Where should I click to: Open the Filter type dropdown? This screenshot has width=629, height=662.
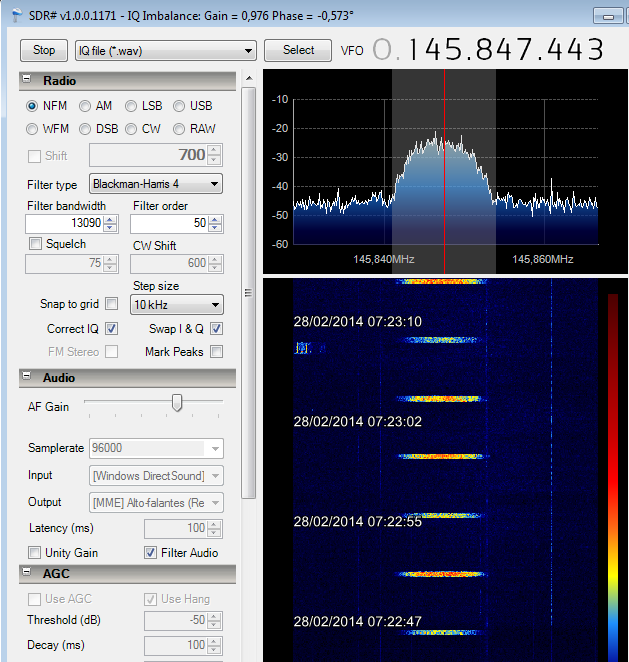coord(156,184)
